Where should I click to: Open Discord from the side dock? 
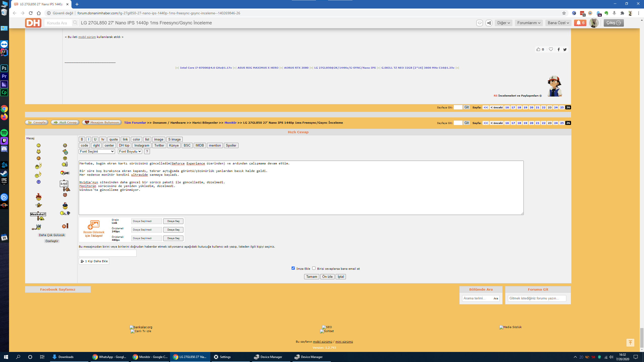pos(4,149)
